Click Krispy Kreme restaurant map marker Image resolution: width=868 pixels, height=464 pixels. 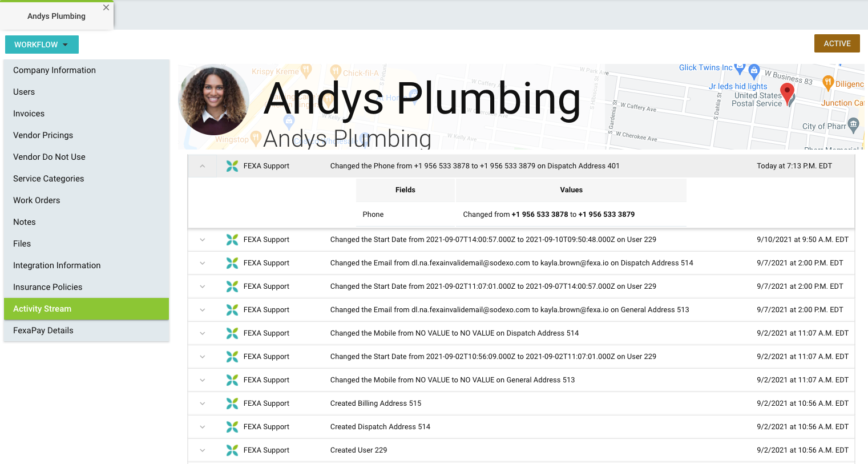(x=306, y=71)
